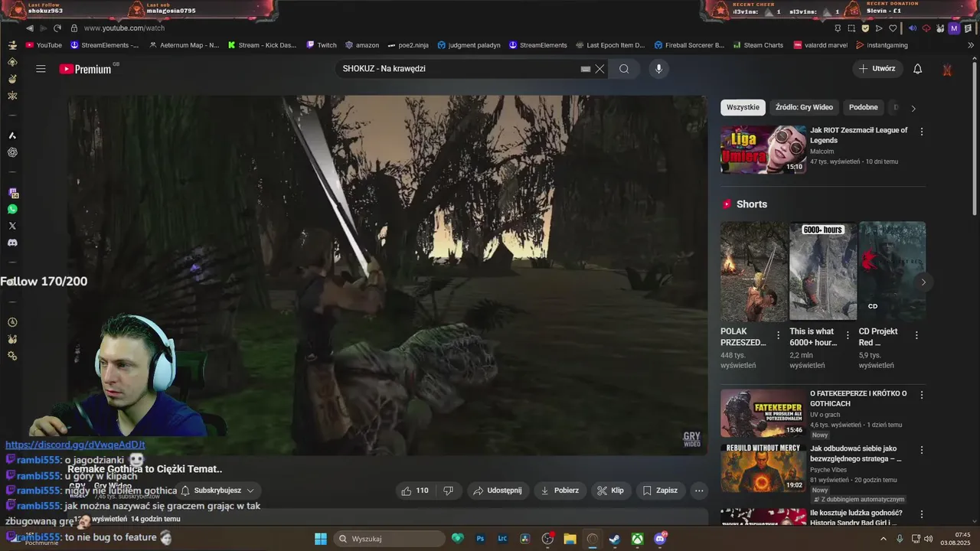
Task: Show hidden system tray icons
Action: [x=884, y=539]
